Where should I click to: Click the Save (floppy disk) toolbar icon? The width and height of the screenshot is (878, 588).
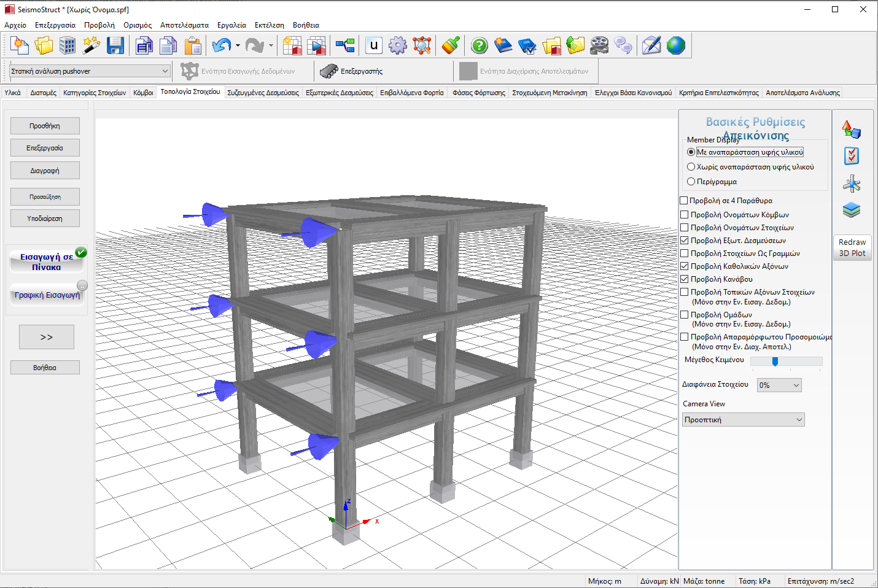click(x=115, y=46)
